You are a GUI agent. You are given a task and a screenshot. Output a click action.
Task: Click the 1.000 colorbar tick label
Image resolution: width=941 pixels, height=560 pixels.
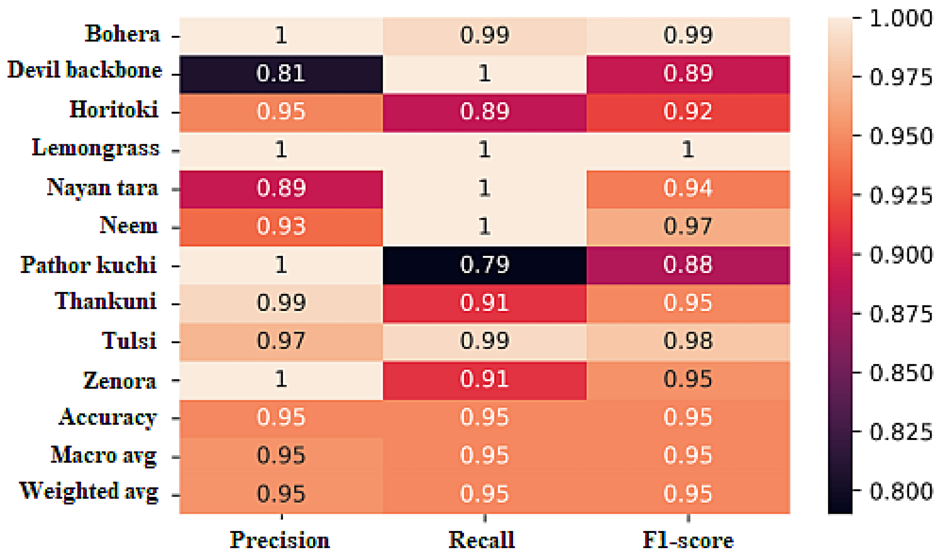click(x=901, y=18)
